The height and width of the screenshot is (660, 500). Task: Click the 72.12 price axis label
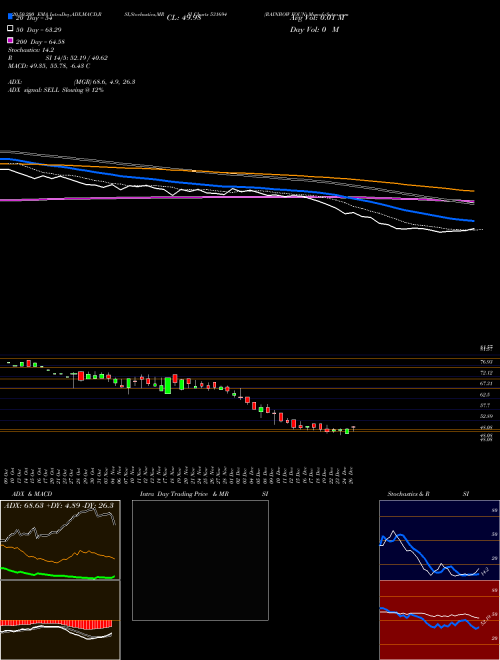pyautogui.click(x=486, y=373)
